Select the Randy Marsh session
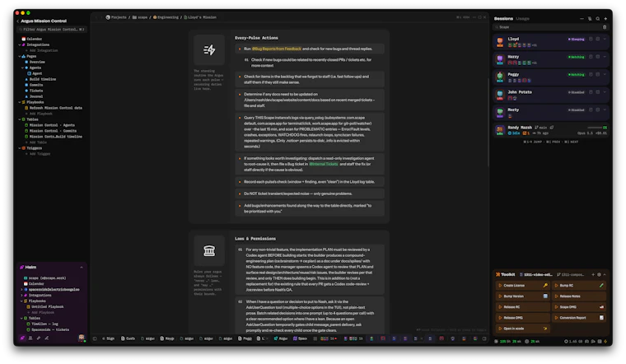Screen dimensions: 626x364 551,130
